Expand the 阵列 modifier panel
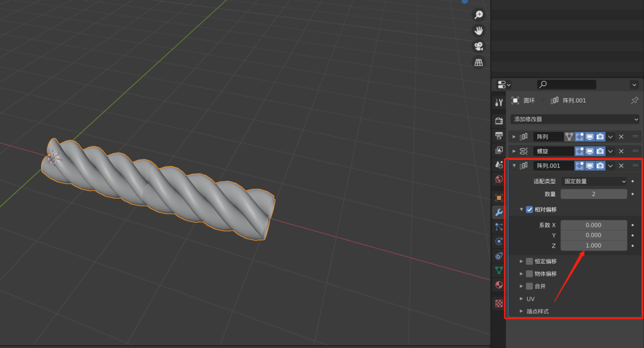This screenshot has width=644, height=348. (x=514, y=137)
